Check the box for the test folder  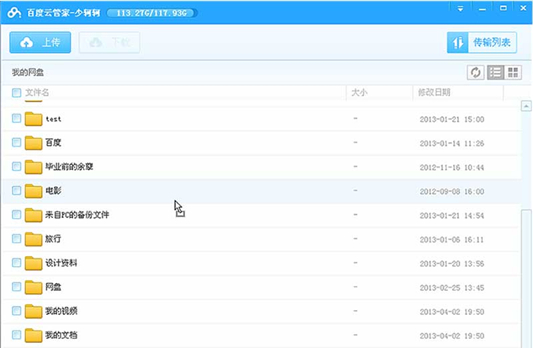(x=16, y=118)
